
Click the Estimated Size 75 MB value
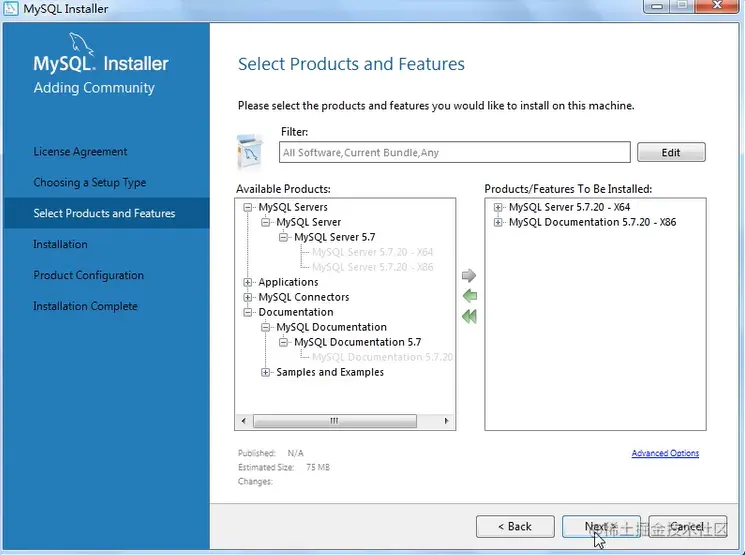(x=318, y=468)
